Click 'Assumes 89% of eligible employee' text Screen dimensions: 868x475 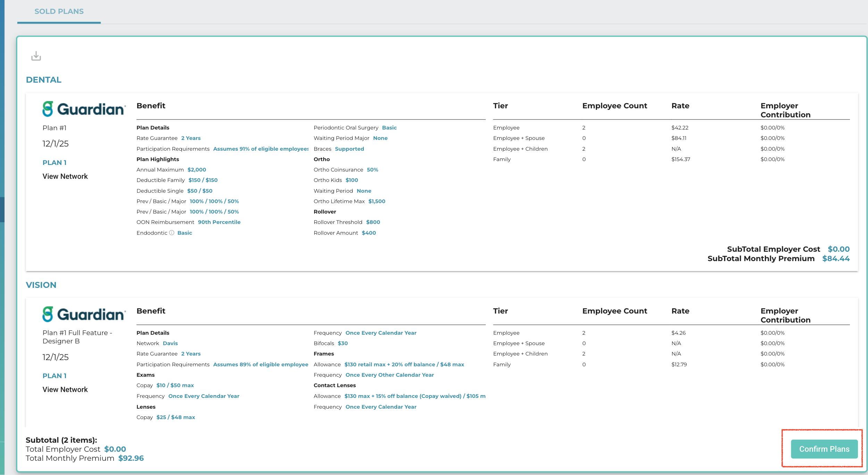(261, 365)
